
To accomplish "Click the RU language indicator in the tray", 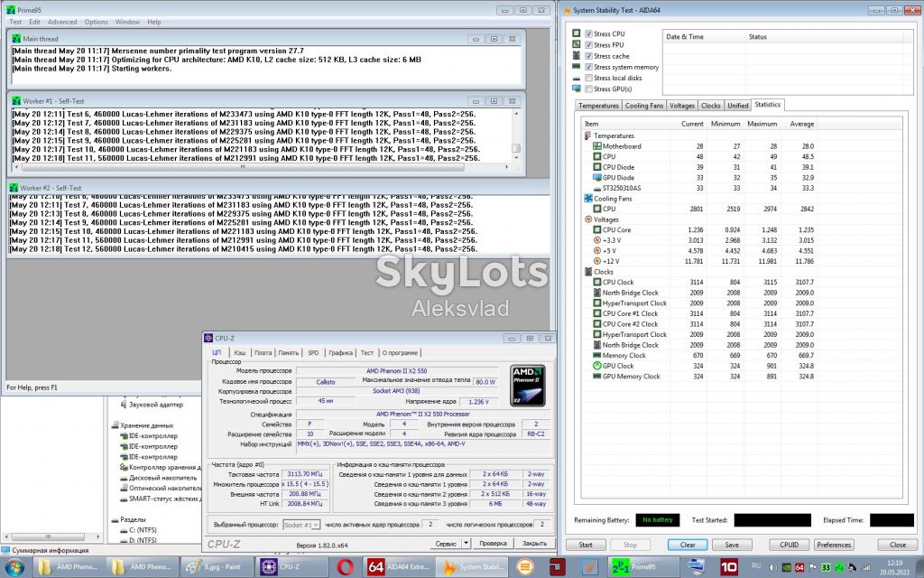I will point(756,566).
